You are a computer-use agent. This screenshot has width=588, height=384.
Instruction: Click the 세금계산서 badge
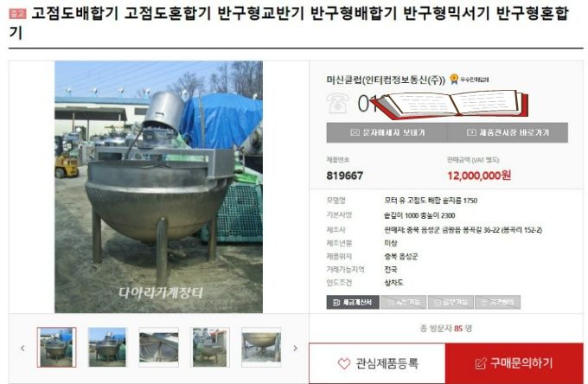[x=353, y=302]
